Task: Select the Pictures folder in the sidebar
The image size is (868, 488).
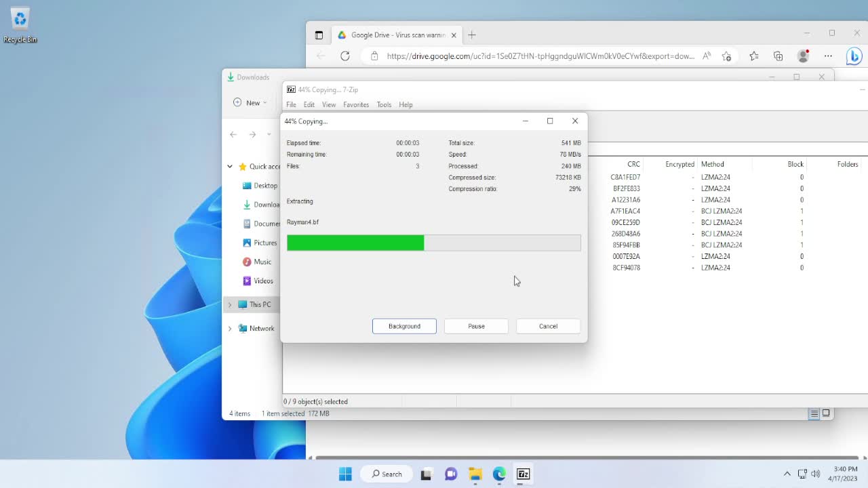Action: [262, 243]
